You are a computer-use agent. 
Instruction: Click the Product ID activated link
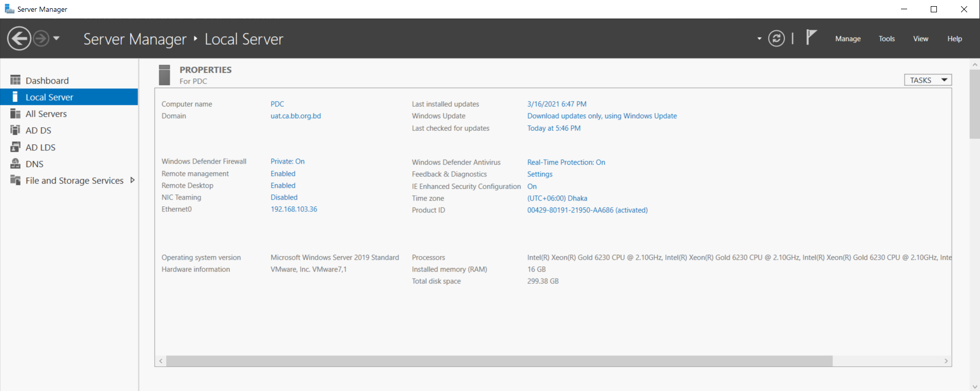point(587,210)
